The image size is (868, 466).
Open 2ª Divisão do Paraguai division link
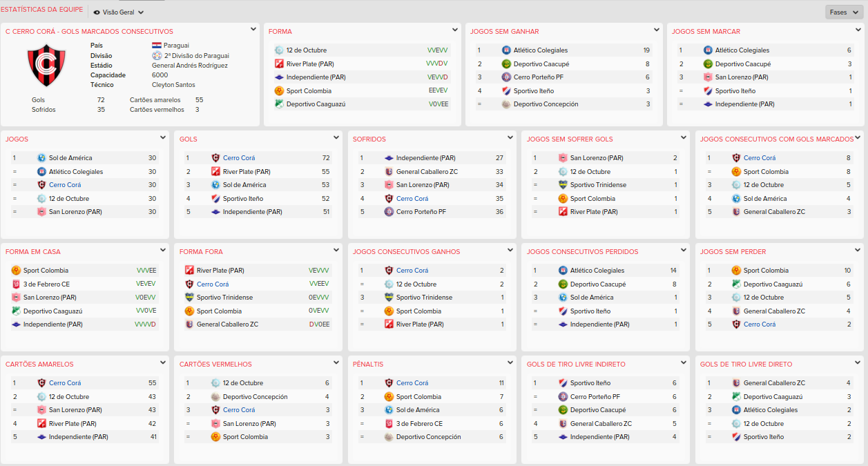click(197, 56)
